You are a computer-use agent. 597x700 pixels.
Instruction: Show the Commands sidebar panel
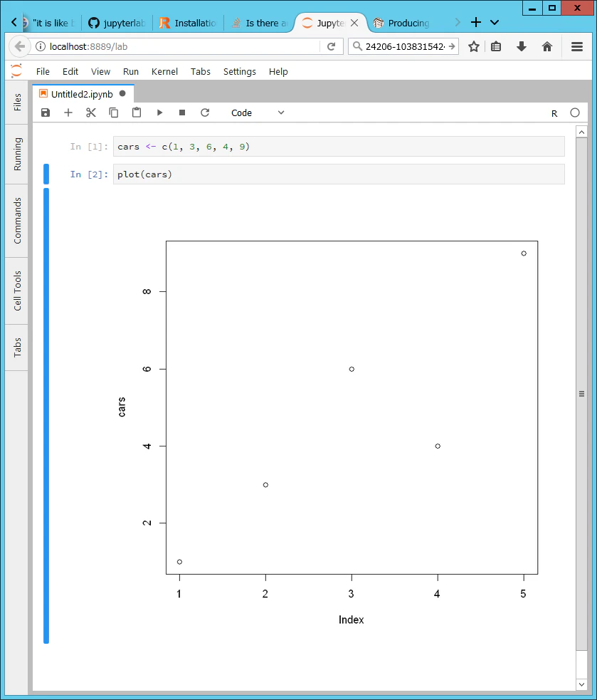coord(17,221)
